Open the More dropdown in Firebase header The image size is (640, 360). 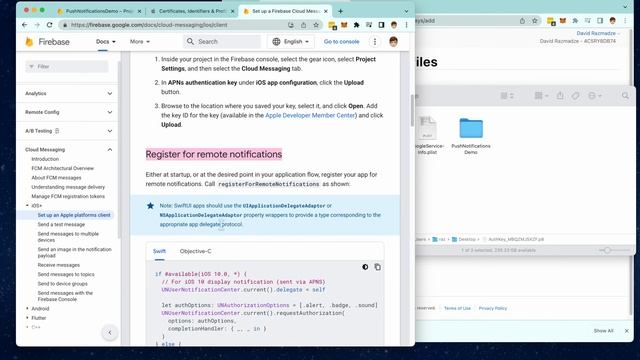coord(140,42)
